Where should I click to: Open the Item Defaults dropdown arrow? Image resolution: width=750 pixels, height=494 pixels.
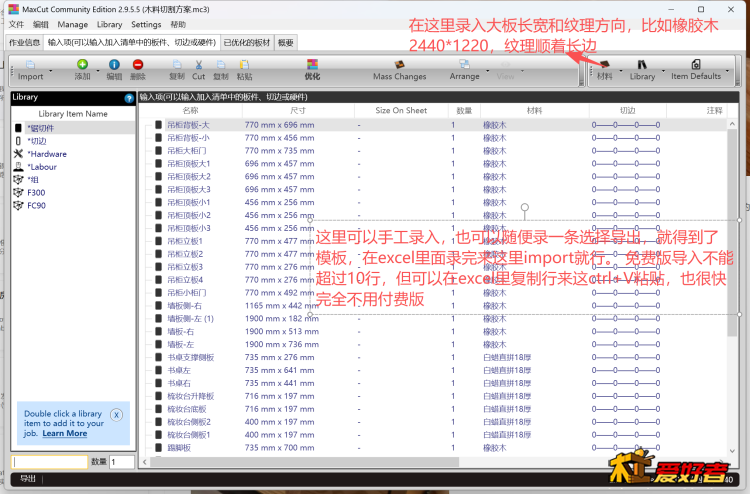(x=727, y=71)
